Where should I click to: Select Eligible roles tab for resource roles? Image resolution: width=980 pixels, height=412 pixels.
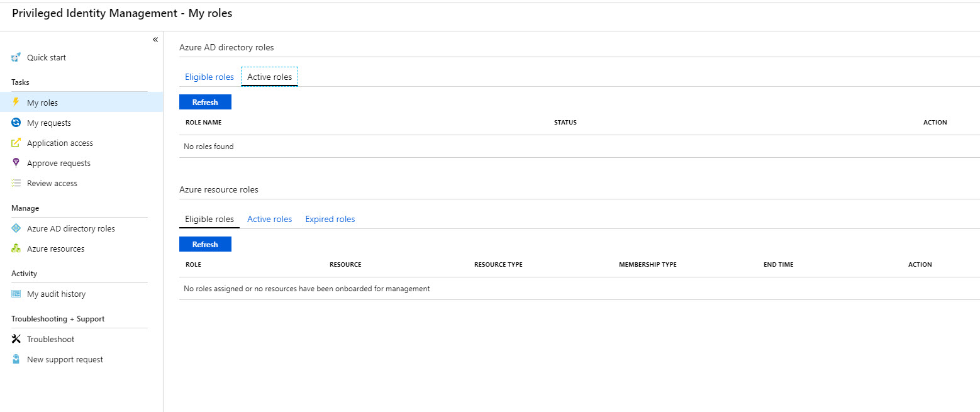209,219
